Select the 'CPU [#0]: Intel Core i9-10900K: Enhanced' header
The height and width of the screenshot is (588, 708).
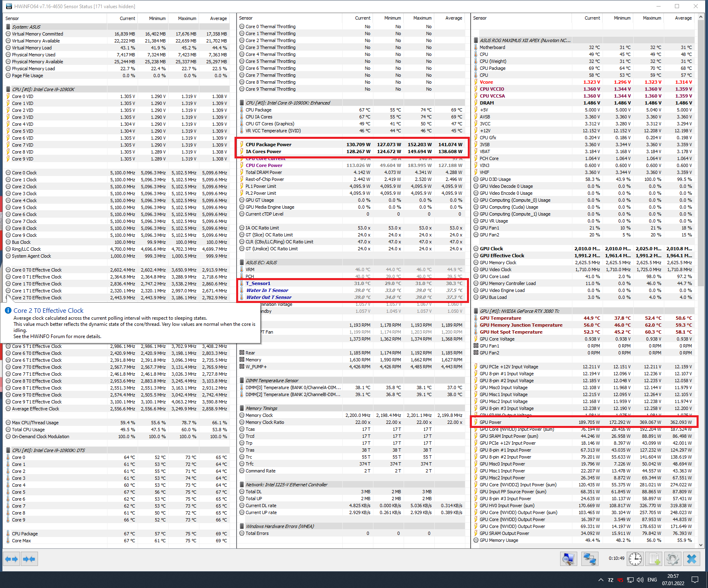tap(351, 103)
